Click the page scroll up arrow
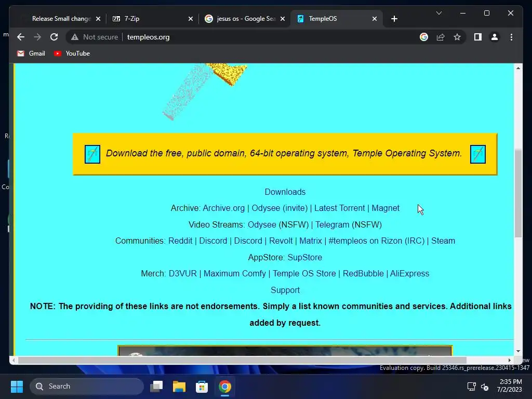This screenshot has width=532, height=399. [518, 68]
